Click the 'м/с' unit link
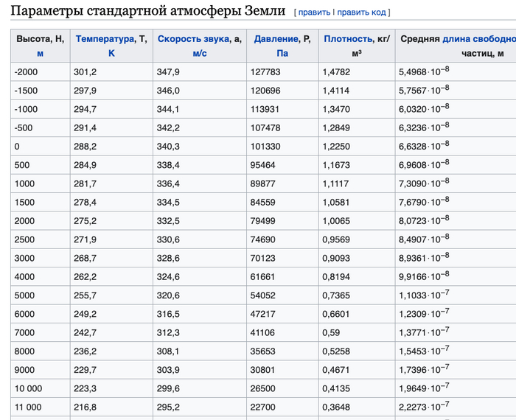Image resolution: width=516 pixels, height=420 pixels. pyautogui.click(x=200, y=53)
